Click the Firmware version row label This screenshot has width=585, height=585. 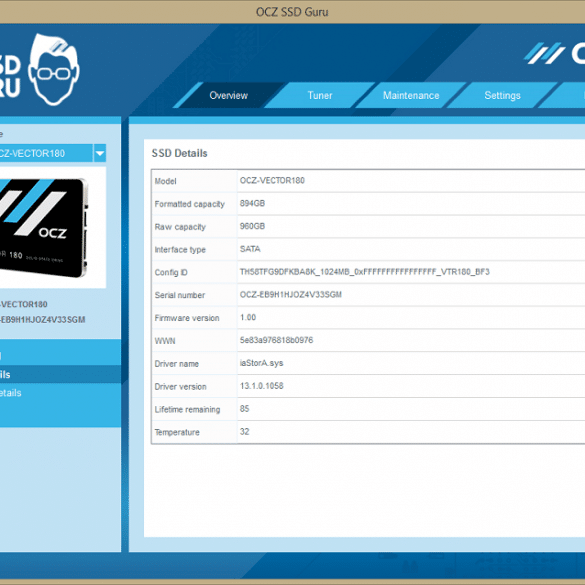(187, 318)
